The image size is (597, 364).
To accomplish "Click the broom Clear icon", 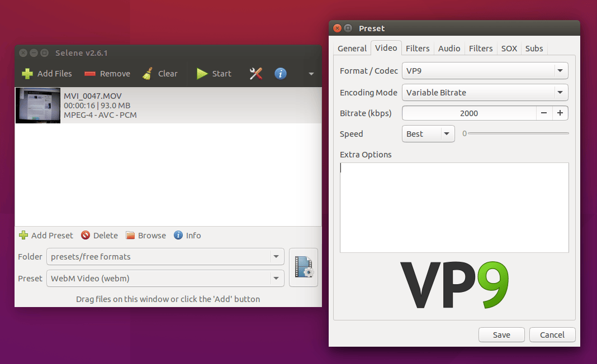I will (x=148, y=73).
